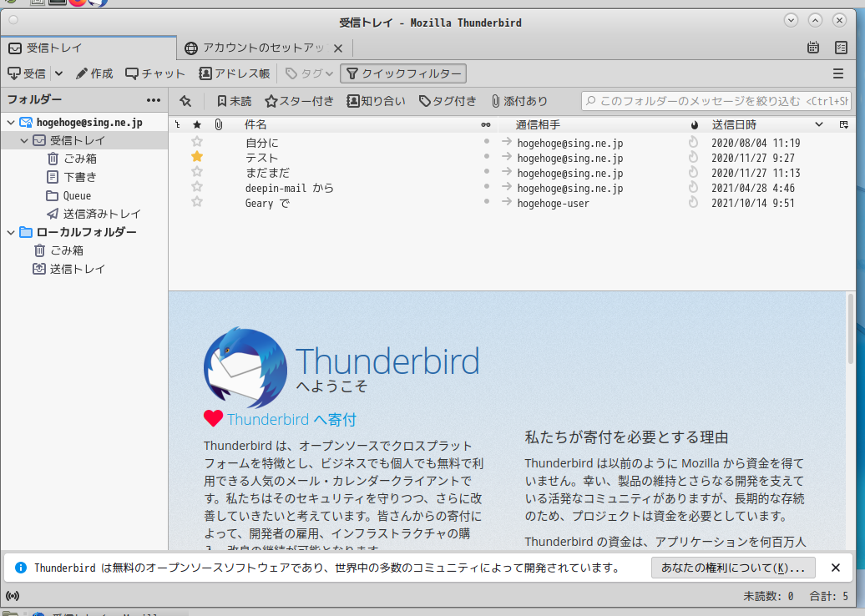Open the 送信トレイ outbox folder
The height and width of the screenshot is (616, 865).
(69, 269)
